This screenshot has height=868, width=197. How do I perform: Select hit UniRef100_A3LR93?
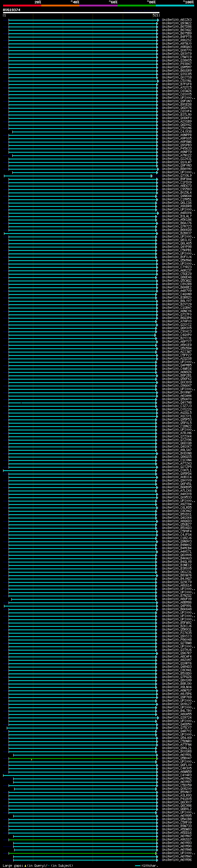click(177, 795)
